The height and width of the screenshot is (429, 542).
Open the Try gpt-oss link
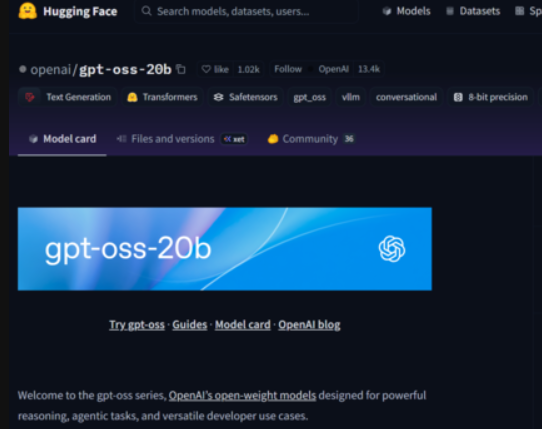pyautogui.click(x=137, y=325)
